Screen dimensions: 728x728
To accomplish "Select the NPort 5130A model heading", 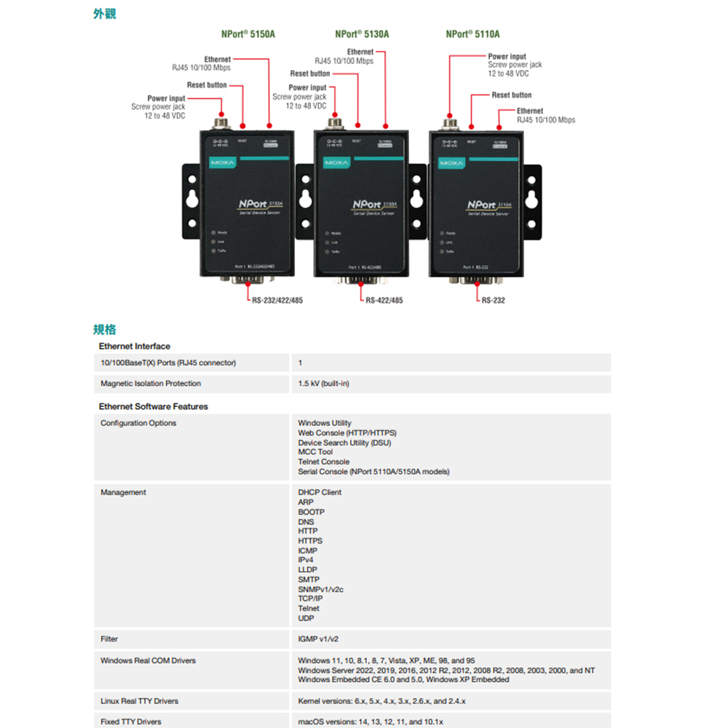I will pos(362,34).
